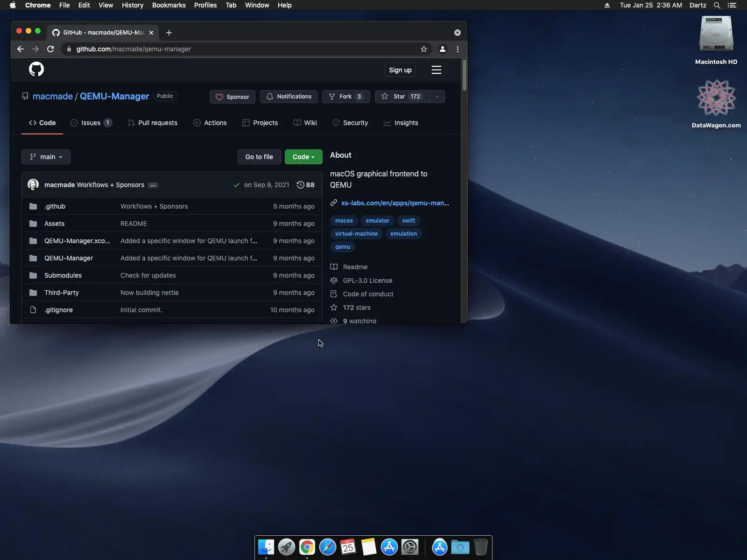This screenshot has width=747, height=560.
Task: View the 88 commits history
Action: [306, 185]
